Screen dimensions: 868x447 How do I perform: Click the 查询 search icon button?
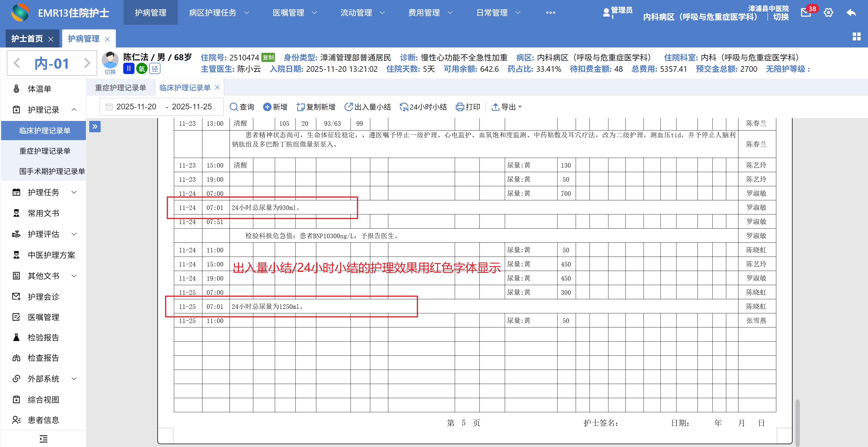point(233,107)
